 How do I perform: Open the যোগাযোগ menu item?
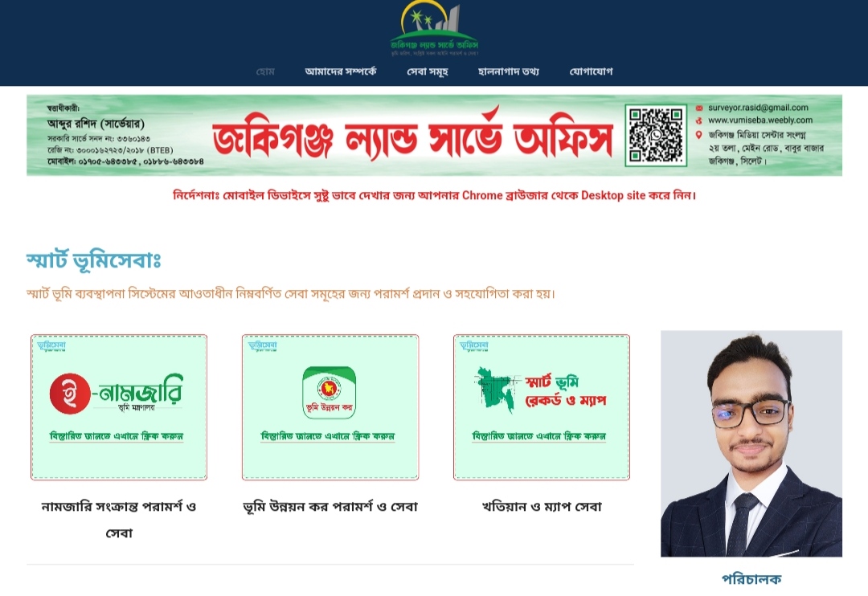click(x=592, y=71)
